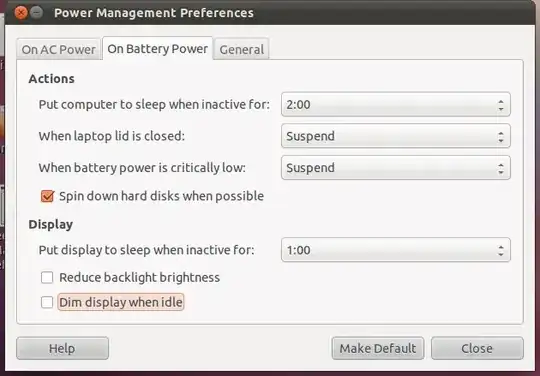
Task: Click the Make Default button
Action: click(378, 348)
